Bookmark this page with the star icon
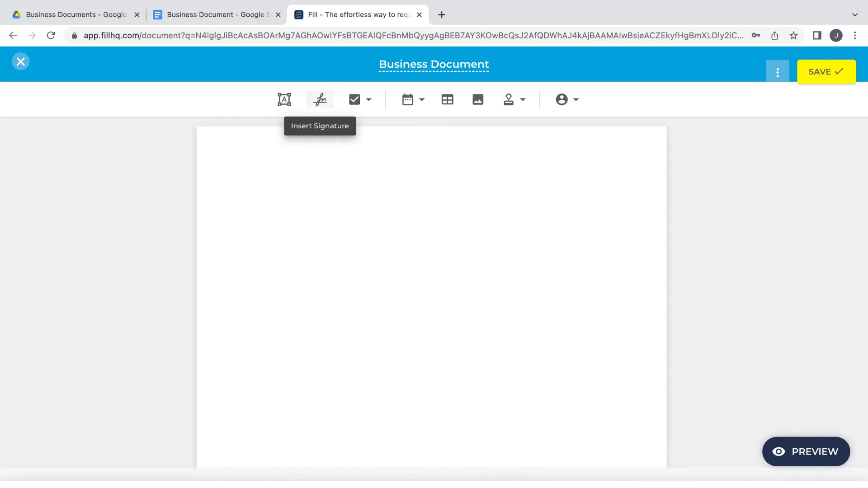 (x=793, y=35)
